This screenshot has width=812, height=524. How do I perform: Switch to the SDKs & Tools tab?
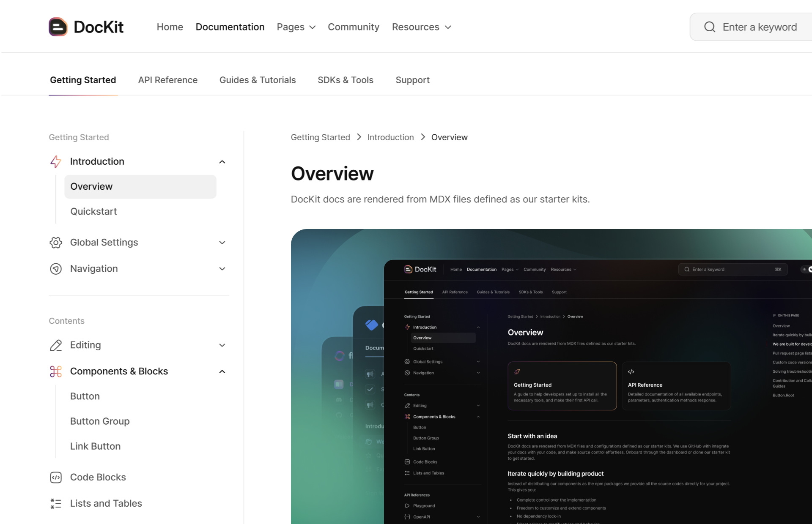(x=346, y=80)
